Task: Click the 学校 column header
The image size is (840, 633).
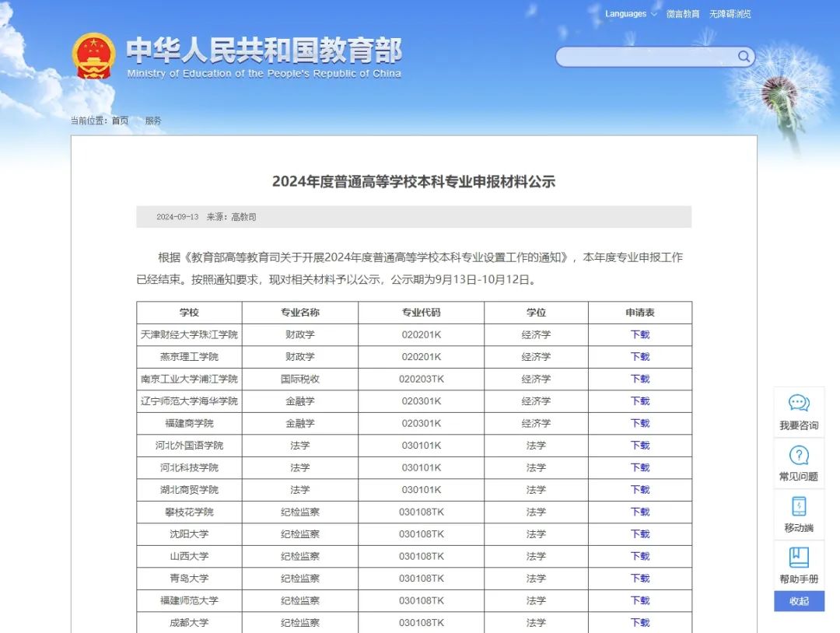Action: pyautogui.click(x=189, y=313)
